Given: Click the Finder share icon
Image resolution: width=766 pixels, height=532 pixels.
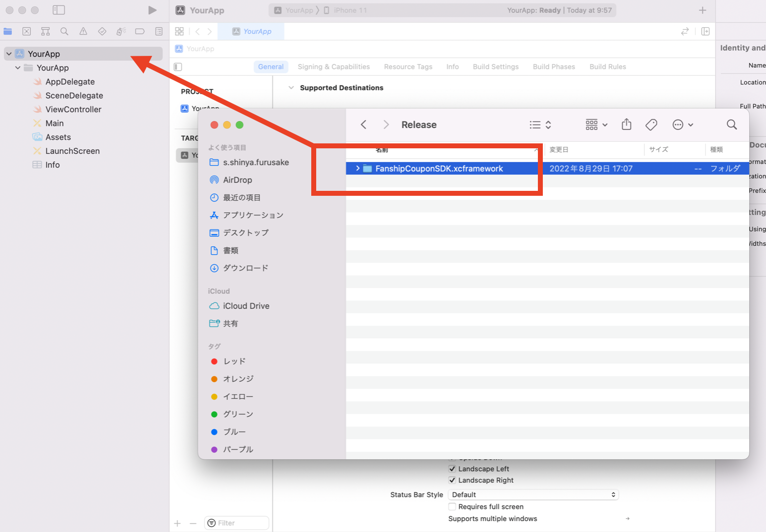Looking at the screenshot, I should [x=626, y=125].
